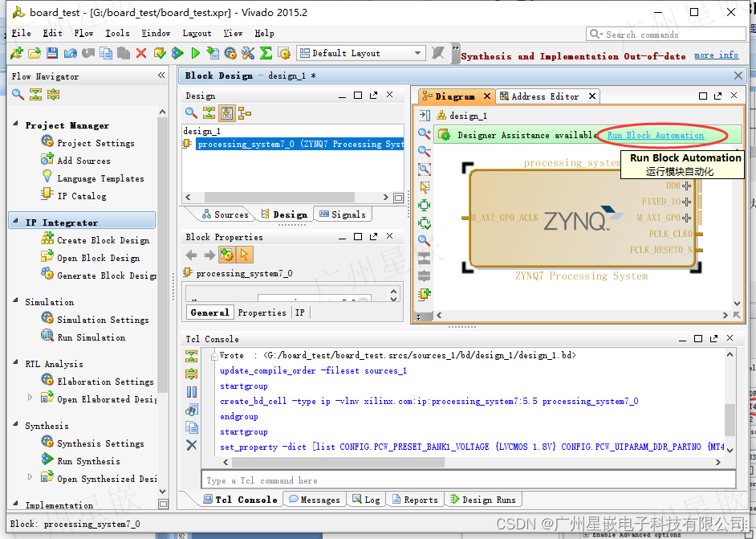Viewport: 756px width, 539px height.
Task: Switch to the Address Editor tab
Action: [x=545, y=96]
